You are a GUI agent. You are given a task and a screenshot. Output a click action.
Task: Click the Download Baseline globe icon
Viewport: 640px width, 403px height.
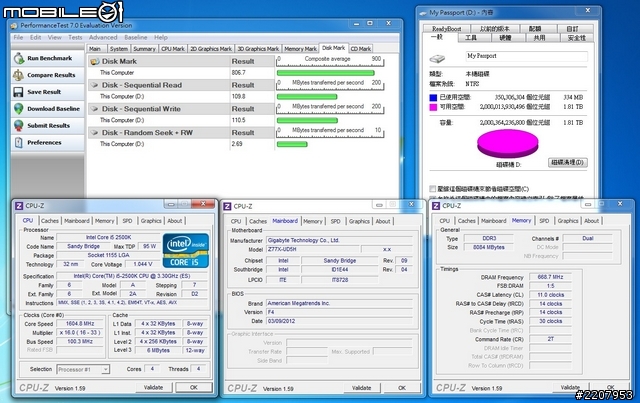[18, 109]
